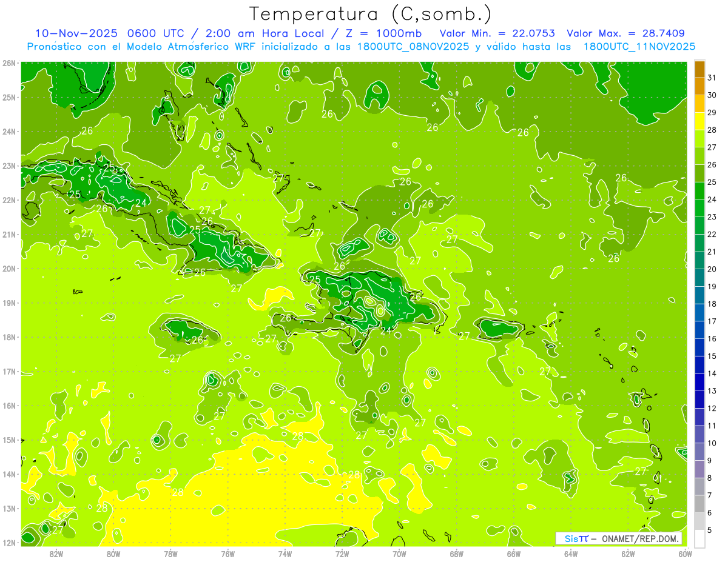Screen dimensions: 728x562
Task: Click the initialization time '1800UTC_08NOV2025'
Action: [412, 46]
